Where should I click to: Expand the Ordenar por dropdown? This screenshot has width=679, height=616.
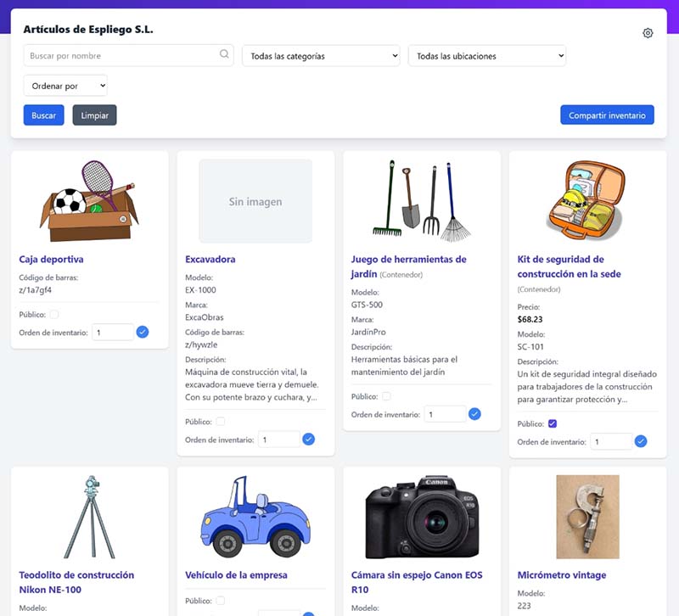tap(65, 85)
